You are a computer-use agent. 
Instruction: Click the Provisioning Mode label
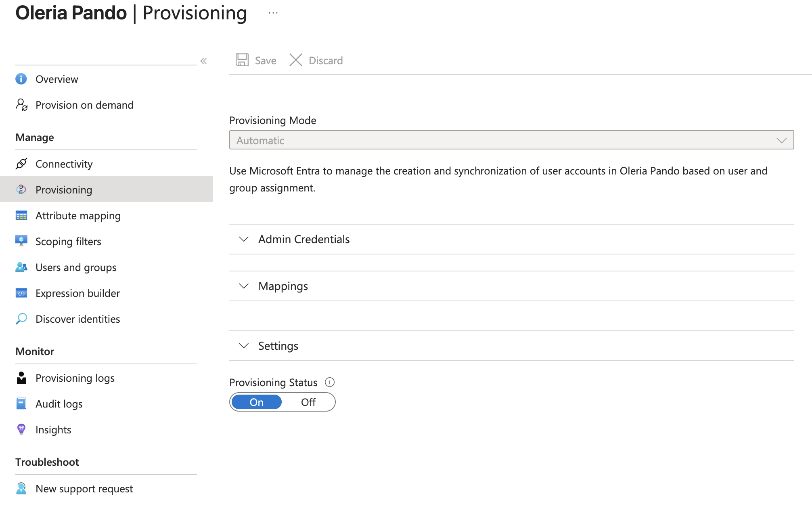[272, 120]
